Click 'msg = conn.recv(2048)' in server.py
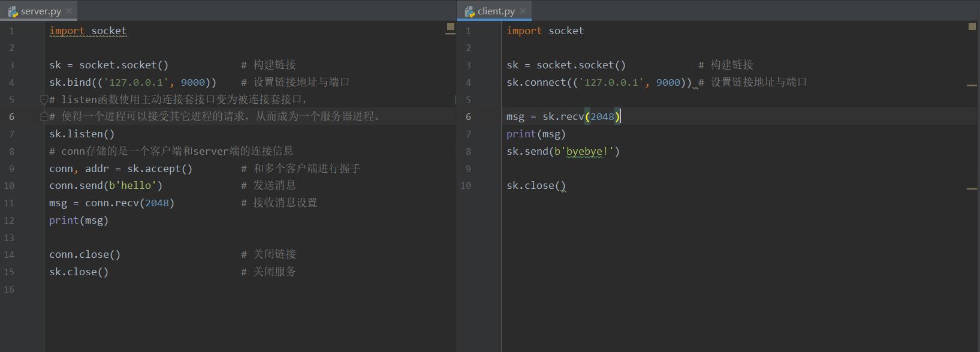The image size is (980, 352). (112, 203)
